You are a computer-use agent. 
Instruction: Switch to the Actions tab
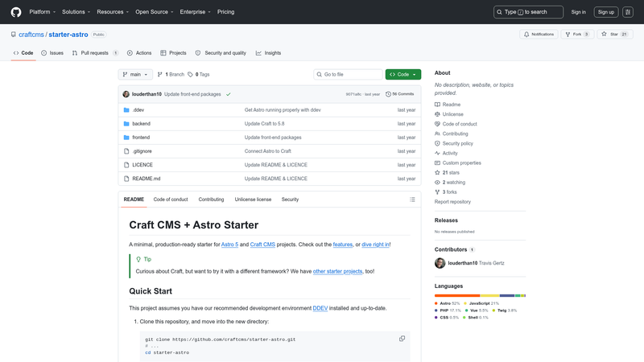coord(139,53)
